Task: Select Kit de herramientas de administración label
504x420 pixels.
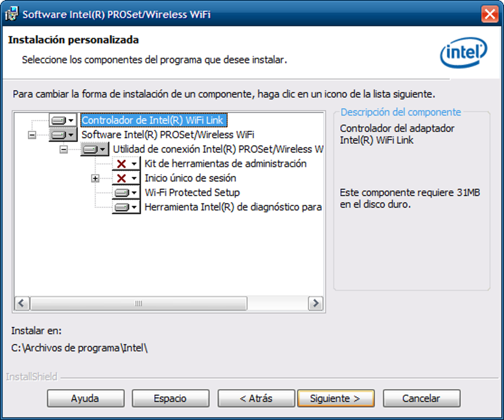Action: click(225, 164)
